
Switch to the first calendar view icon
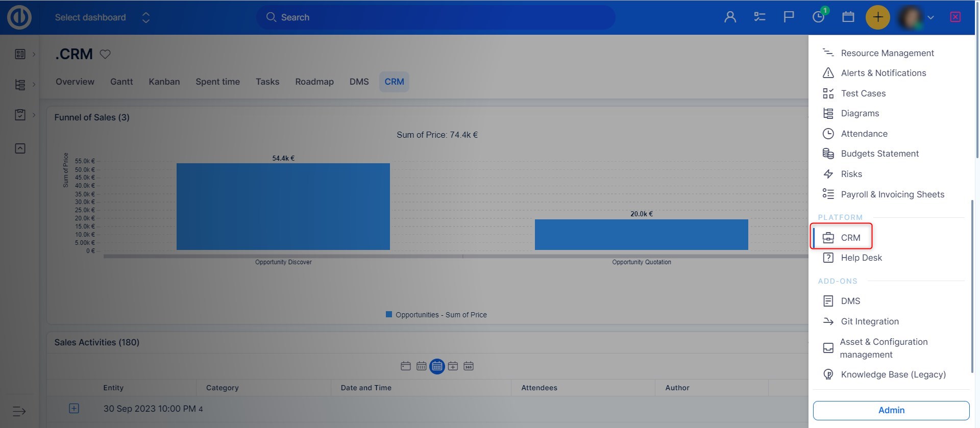point(406,366)
